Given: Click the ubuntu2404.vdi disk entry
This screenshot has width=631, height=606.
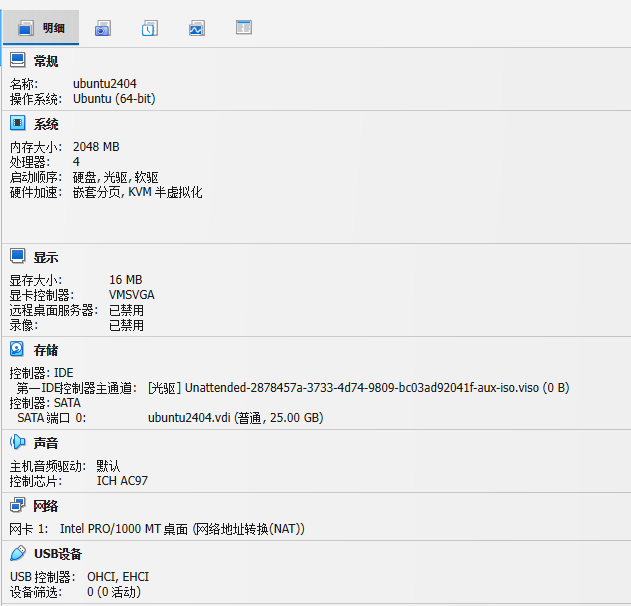Looking at the screenshot, I should pyautogui.click(x=236, y=418).
